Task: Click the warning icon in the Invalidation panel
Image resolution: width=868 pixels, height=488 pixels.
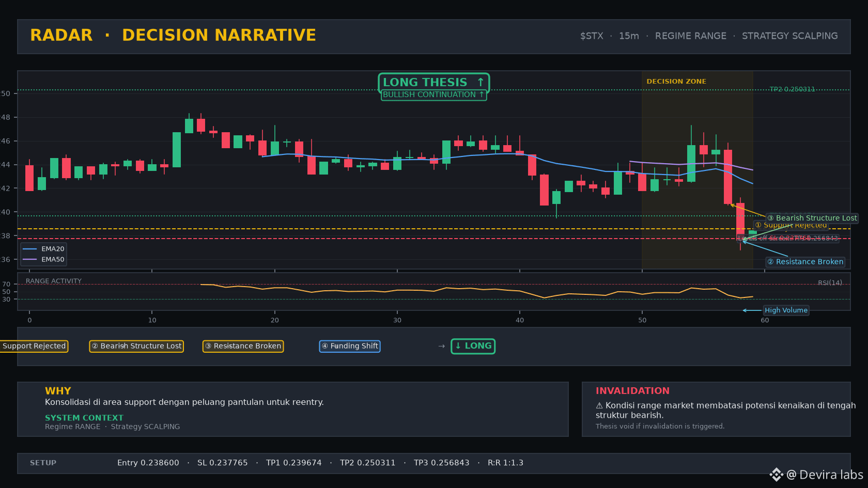Action: point(599,405)
